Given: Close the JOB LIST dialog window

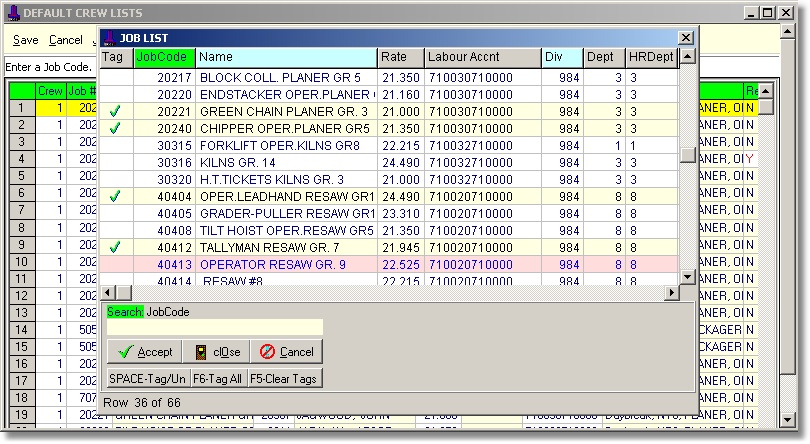Looking at the screenshot, I should coord(686,37).
